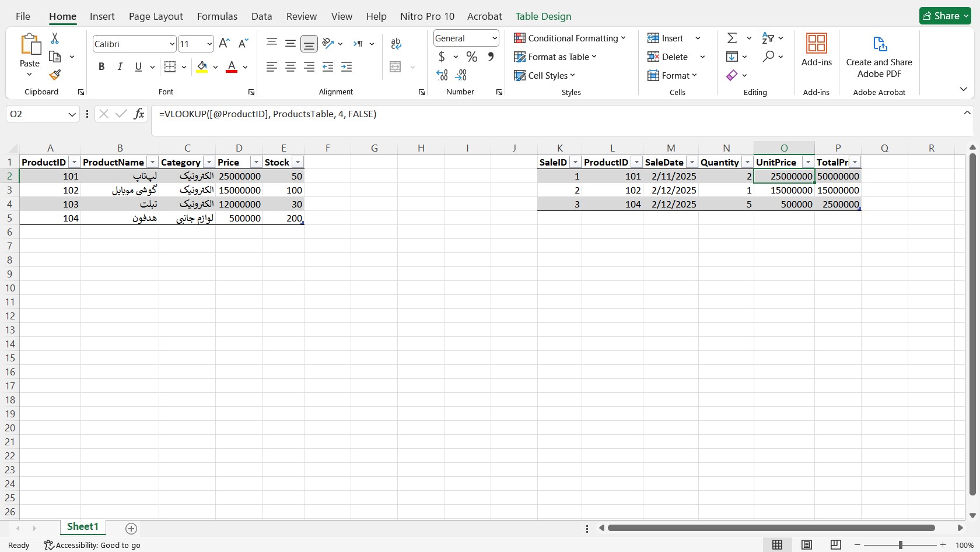The height and width of the screenshot is (552, 980).
Task: Open the Nitro Pro 10 tab
Action: point(427,16)
